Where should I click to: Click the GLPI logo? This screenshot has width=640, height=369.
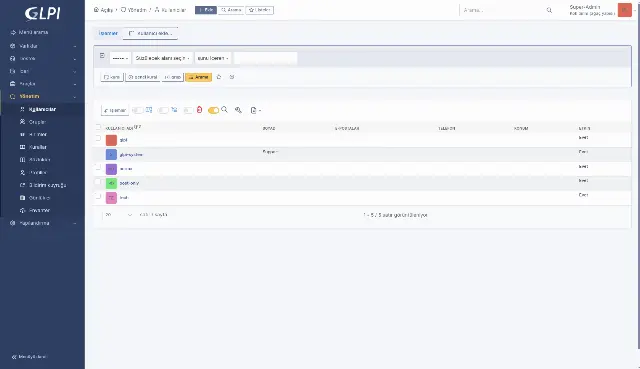click(42, 13)
